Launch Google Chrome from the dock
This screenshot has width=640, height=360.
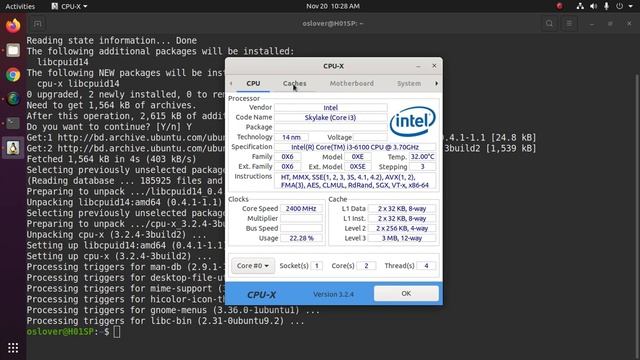point(13,75)
